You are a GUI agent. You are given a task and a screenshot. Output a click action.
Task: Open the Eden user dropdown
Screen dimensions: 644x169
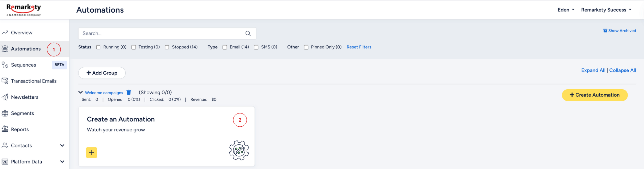566,10
